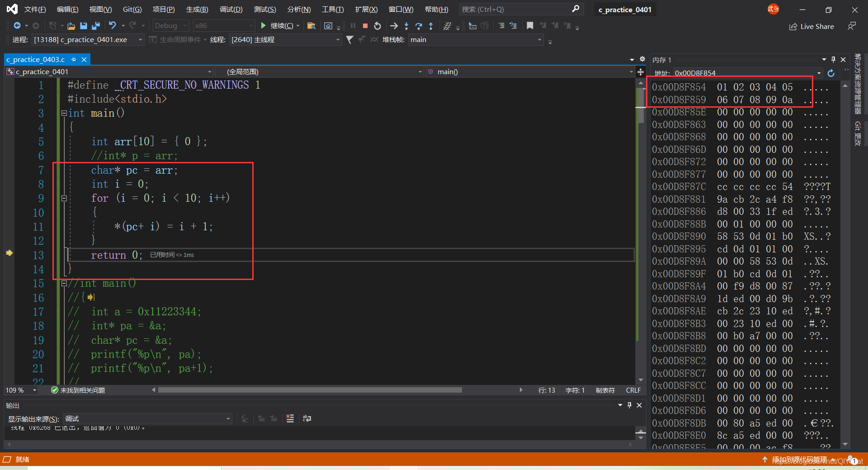Screen dimensions: 868x470
Task: Click the Save All icon
Action: [95, 26]
